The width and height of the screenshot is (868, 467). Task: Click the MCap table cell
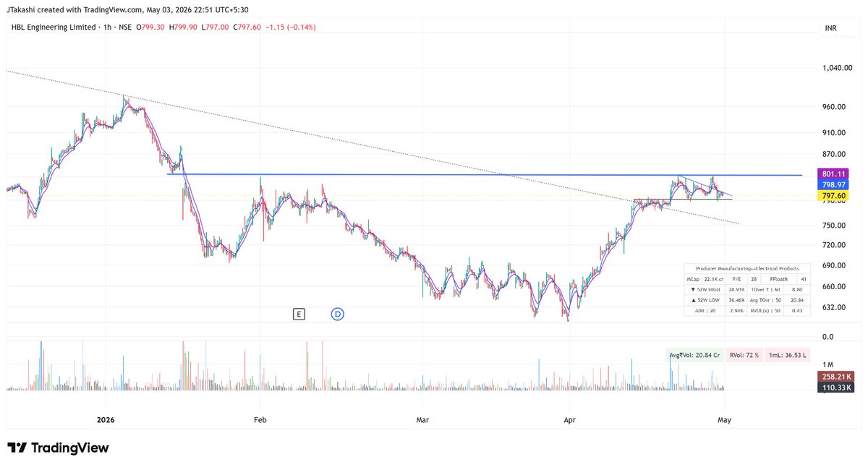[x=693, y=279]
